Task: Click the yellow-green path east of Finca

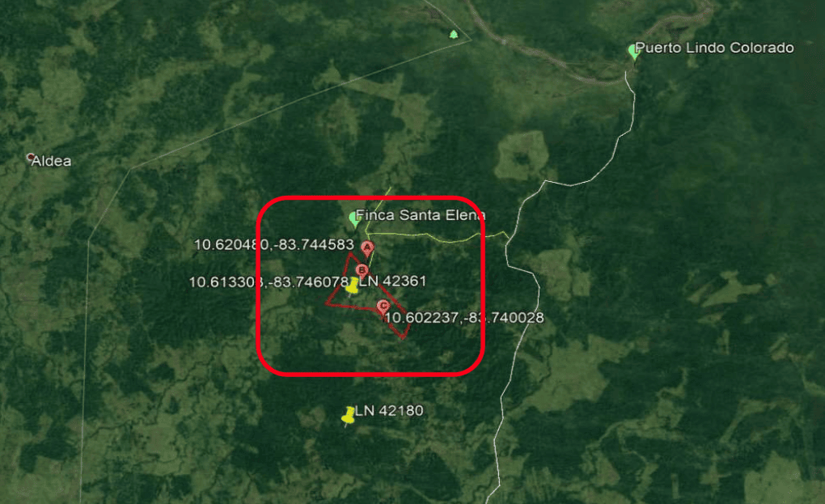Action: click(437, 238)
